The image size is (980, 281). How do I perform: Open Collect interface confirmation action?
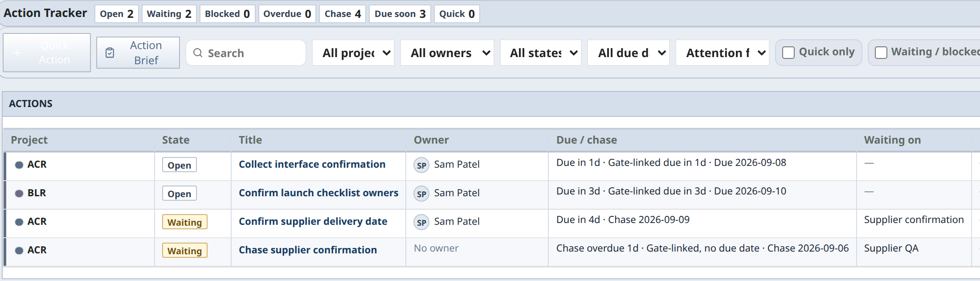(312, 164)
